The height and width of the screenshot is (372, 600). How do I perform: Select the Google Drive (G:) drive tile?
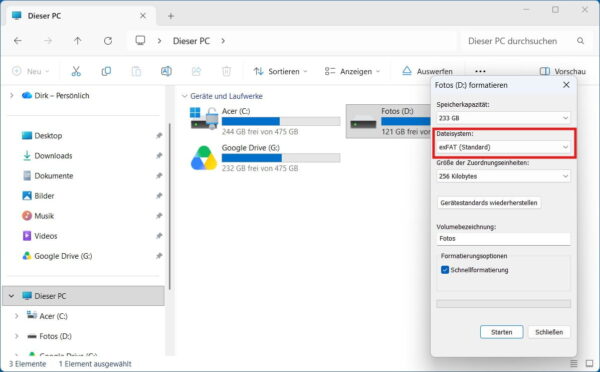coord(265,158)
